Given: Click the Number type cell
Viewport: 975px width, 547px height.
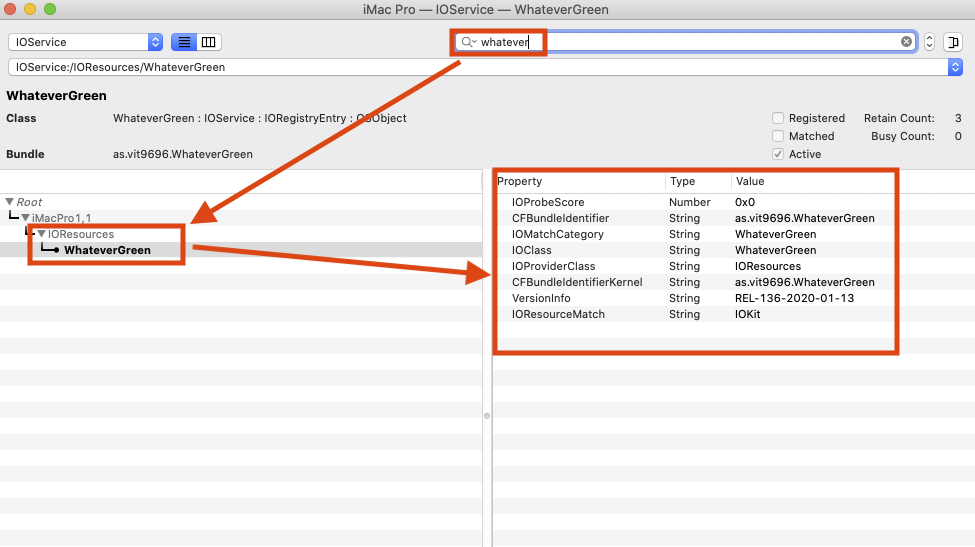Looking at the screenshot, I should [690, 202].
